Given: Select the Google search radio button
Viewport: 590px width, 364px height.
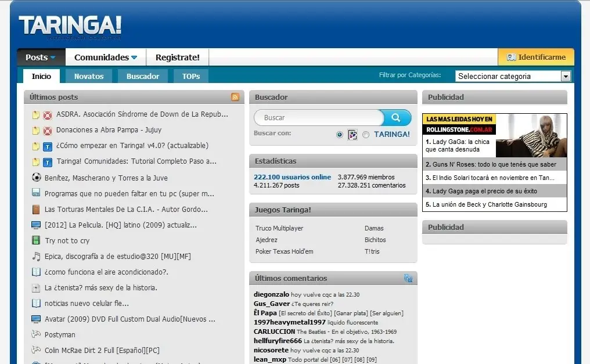Looking at the screenshot, I should coord(339,134).
